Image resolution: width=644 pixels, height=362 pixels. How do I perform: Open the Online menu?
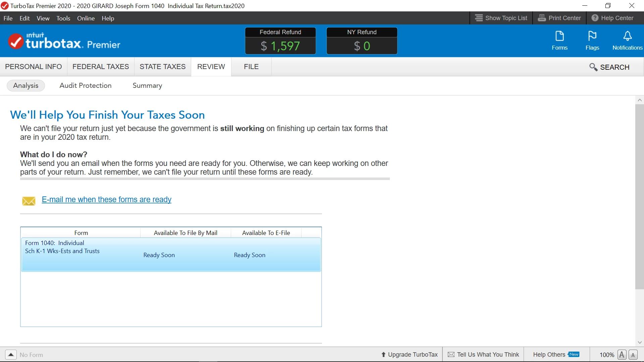click(86, 18)
